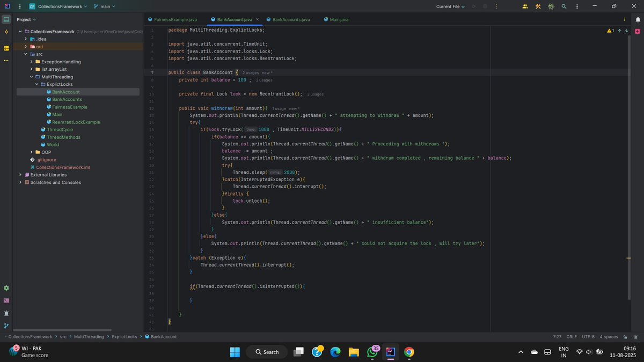Click the 7:27 caret position indicator

coord(557,337)
